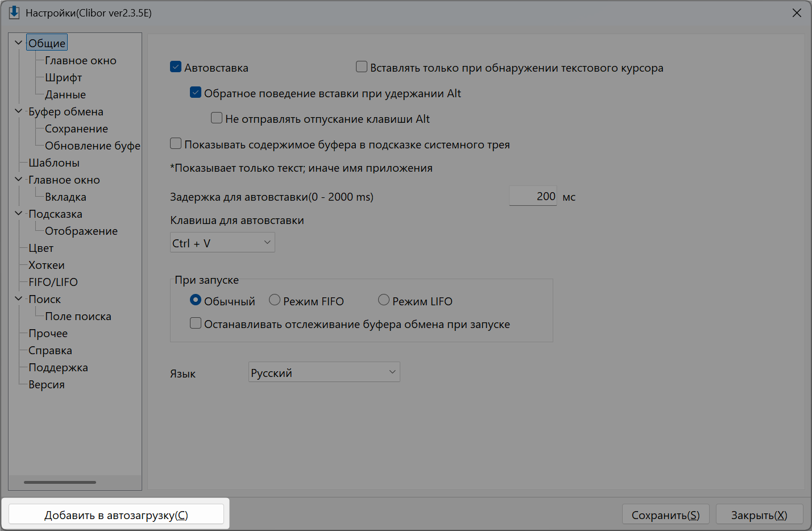Open the Клавиша для автовставки dropdown
The width and height of the screenshot is (812, 531).
coord(222,242)
